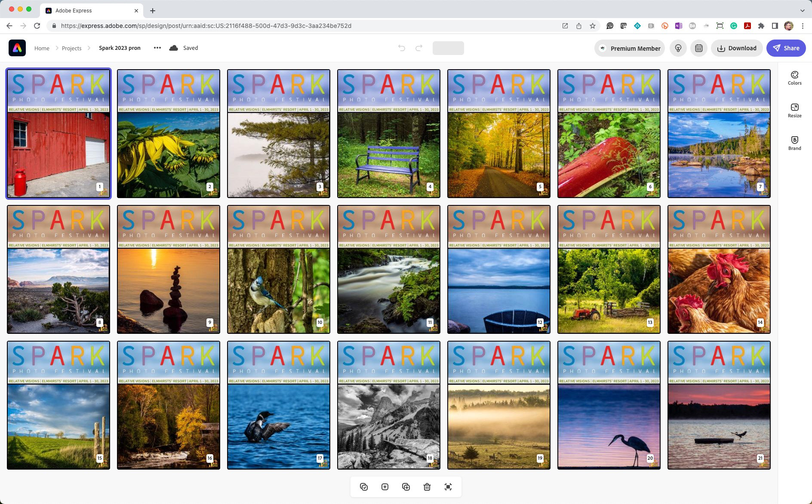This screenshot has height=504, width=812.
Task: Click the browser share page icon
Action: pyautogui.click(x=579, y=26)
